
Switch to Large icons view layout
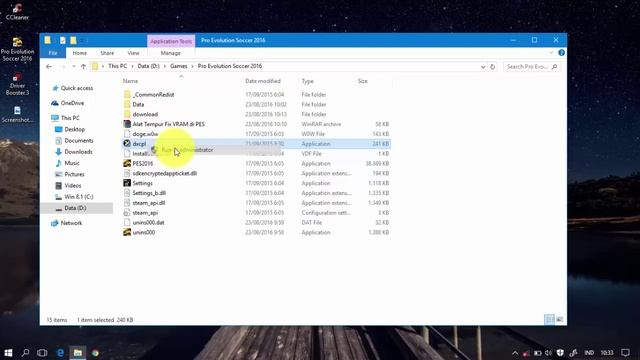(560, 320)
